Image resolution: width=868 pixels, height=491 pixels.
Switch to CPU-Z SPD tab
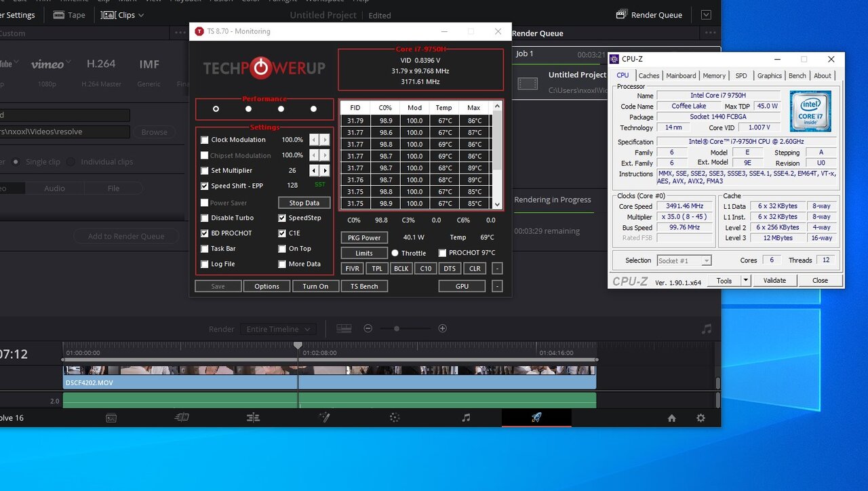[x=741, y=76]
